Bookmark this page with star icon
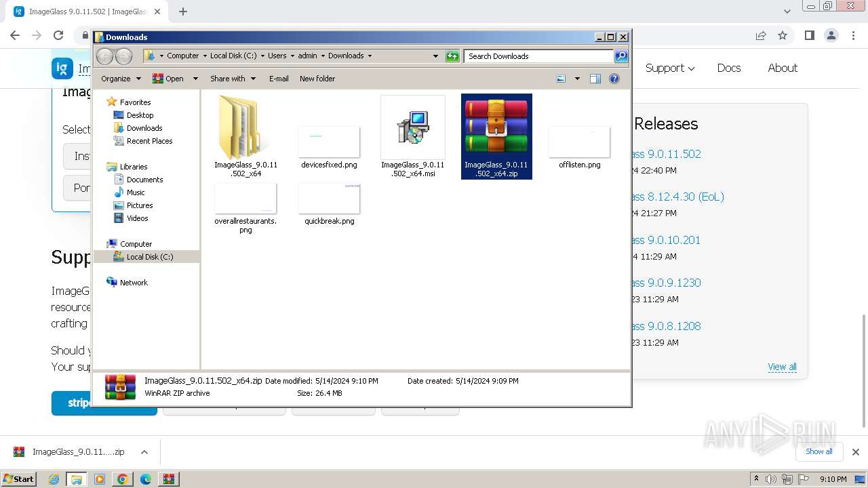 (783, 35)
